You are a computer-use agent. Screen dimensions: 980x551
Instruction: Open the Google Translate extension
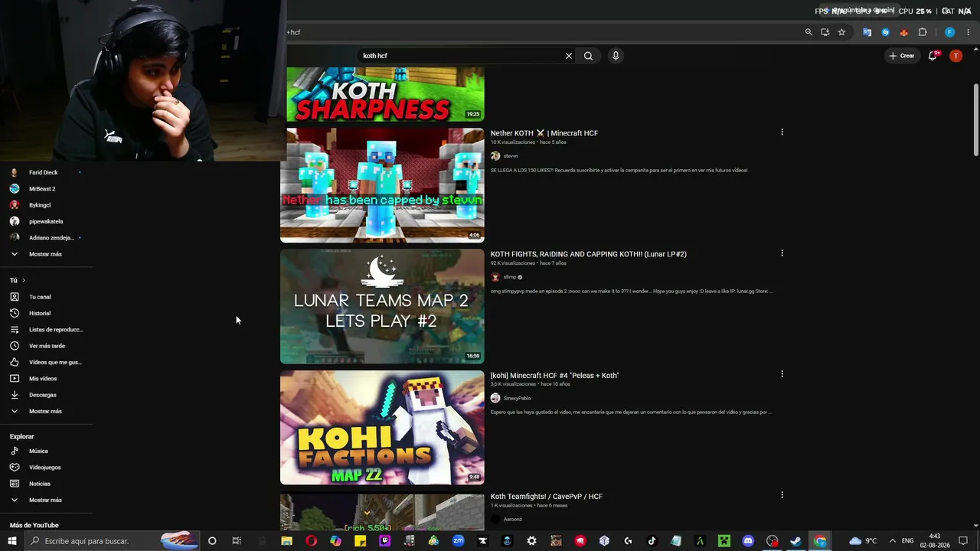tap(867, 32)
